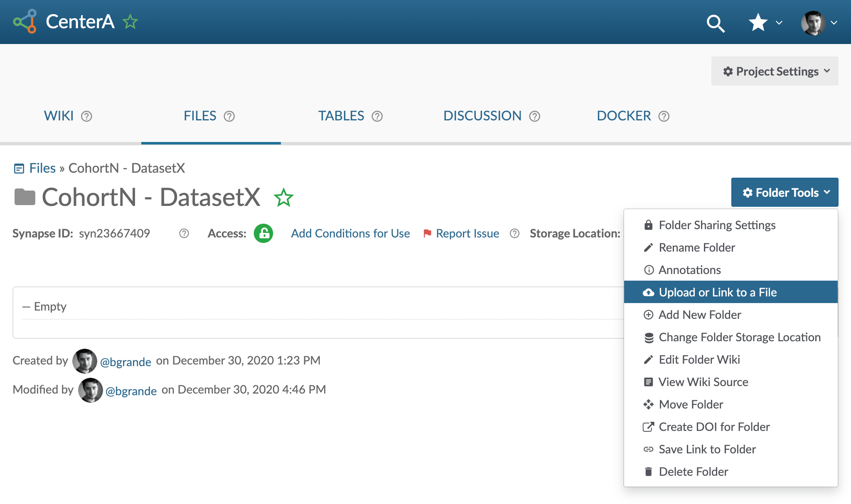Click help icon next to the Synapse ID

click(x=184, y=233)
